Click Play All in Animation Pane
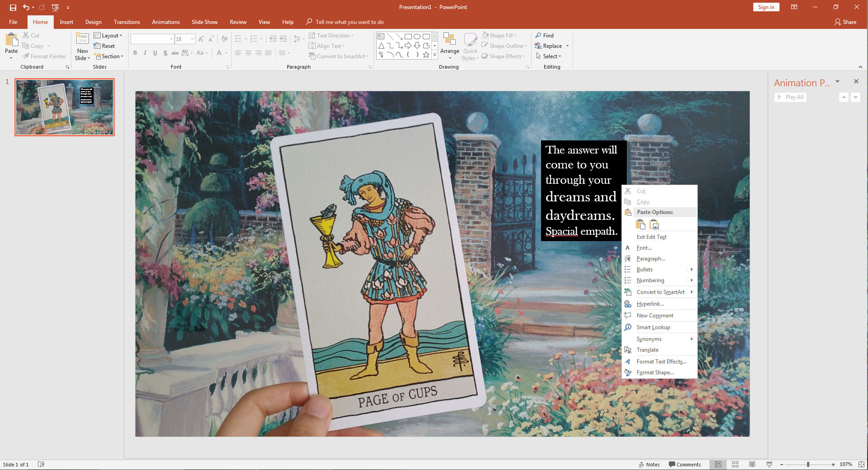Screen dimensions: 868x470 [x=790, y=97]
